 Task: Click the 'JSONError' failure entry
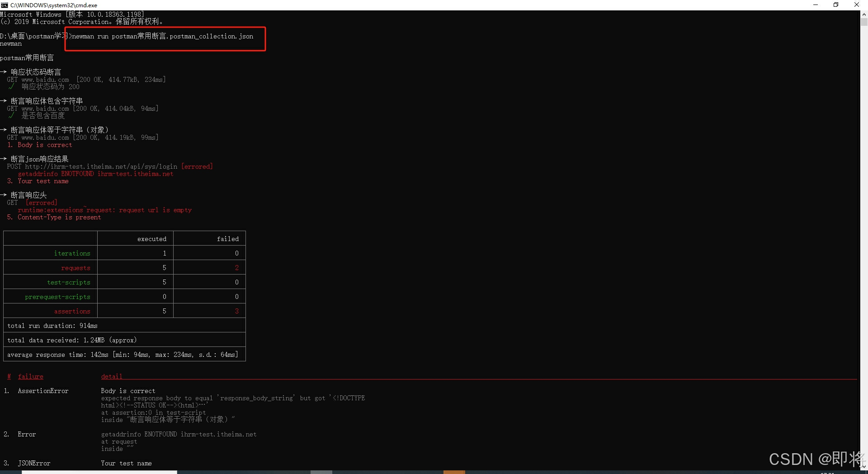34,463
